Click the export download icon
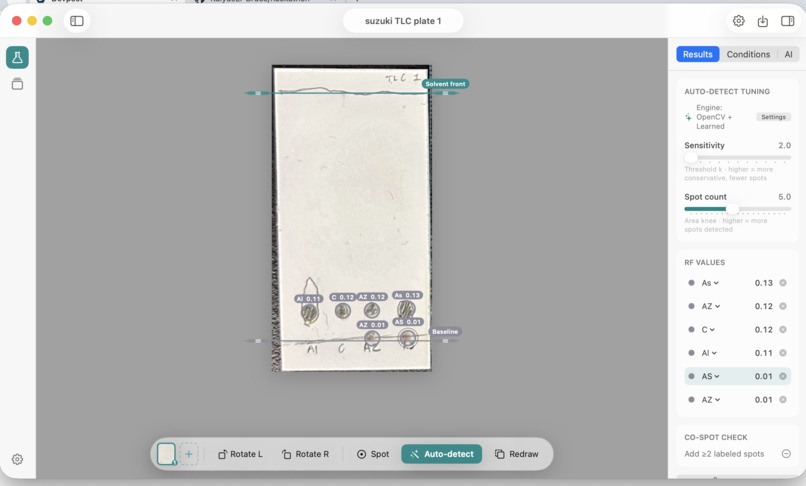Screen dimensions: 806x486 [763, 21]
